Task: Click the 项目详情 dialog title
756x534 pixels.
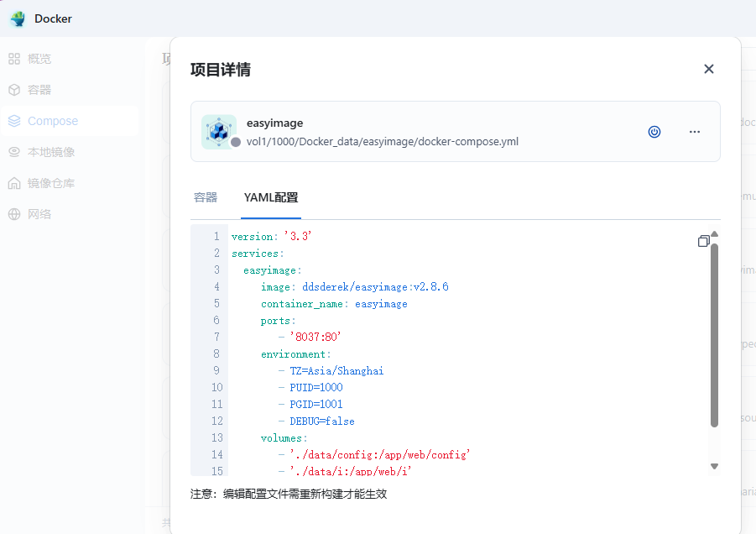Action: click(221, 70)
